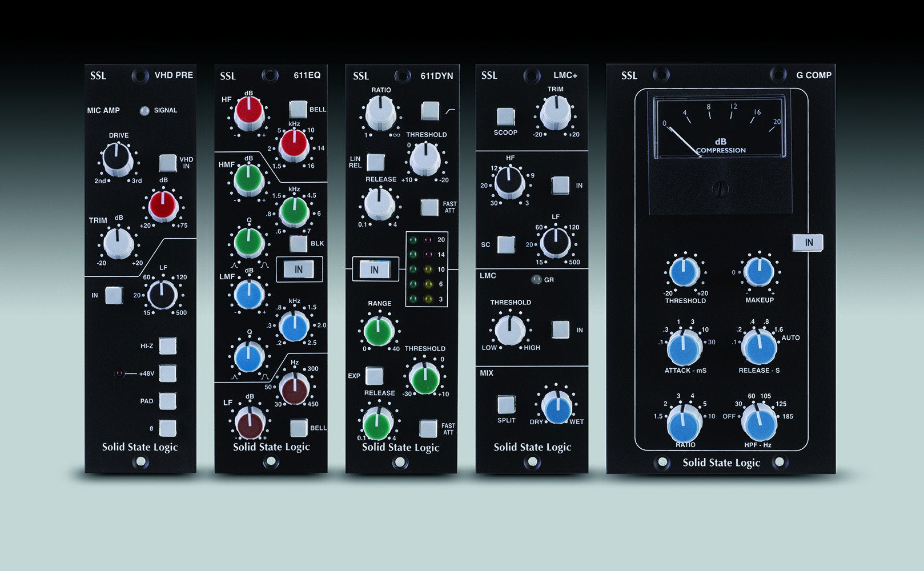The height and width of the screenshot is (571, 924).
Task: Toggle the knee button beside RATIO on 611DYN
Action: pyautogui.click(x=430, y=111)
